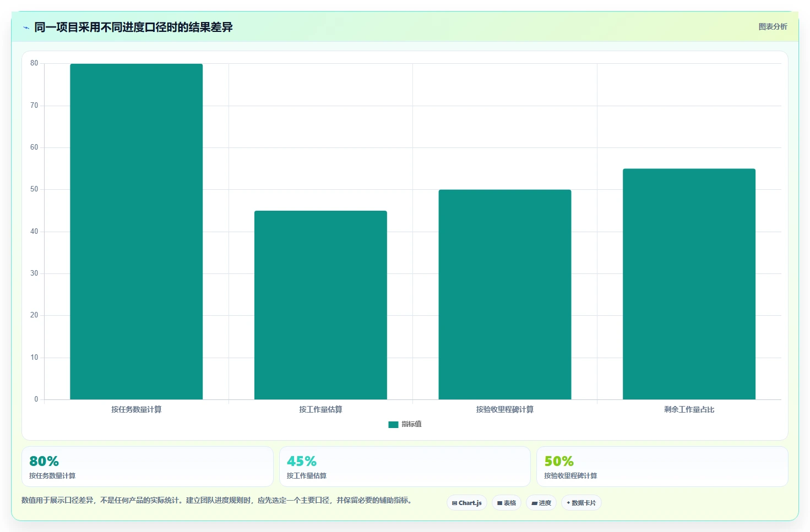This screenshot has height=532, width=810.
Task: Click the 进度 tag chip
Action: (541, 503)
